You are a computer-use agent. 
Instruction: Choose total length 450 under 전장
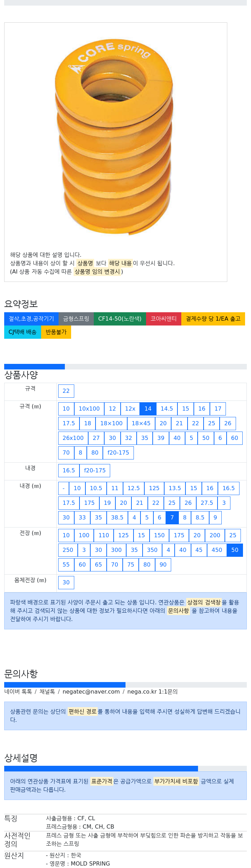pyautogui.click(x=217, y=550)
